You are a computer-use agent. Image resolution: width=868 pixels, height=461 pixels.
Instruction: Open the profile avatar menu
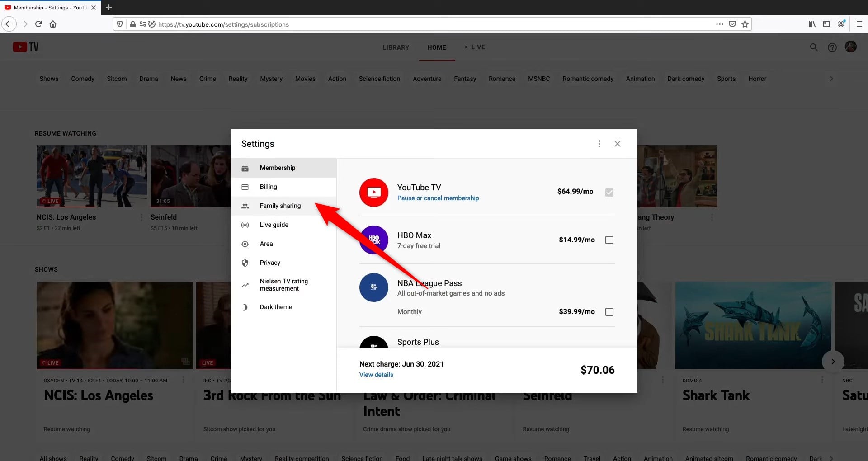[x=851, y=47]
